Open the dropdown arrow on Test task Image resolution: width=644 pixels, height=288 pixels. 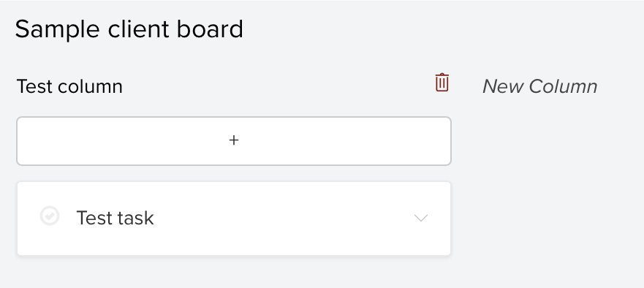click(x=421, y=218)
